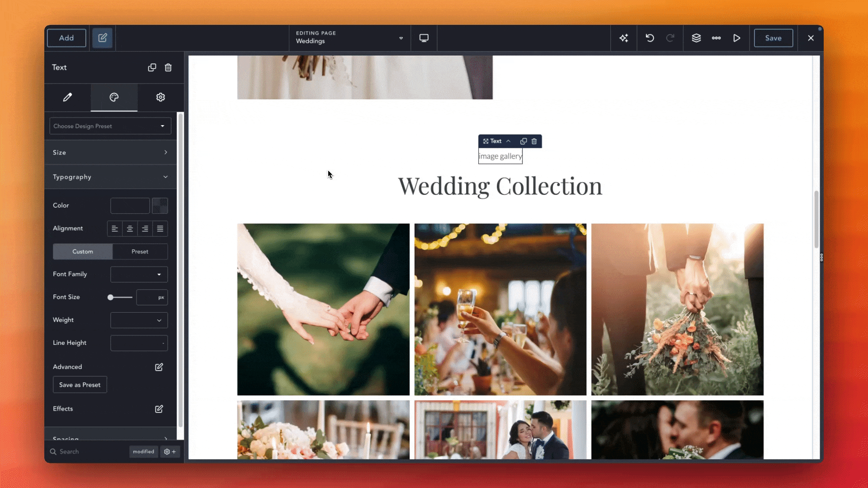Click the undo arrow icon
Viewport: 868px width, 488px height.
pos(650,38)
